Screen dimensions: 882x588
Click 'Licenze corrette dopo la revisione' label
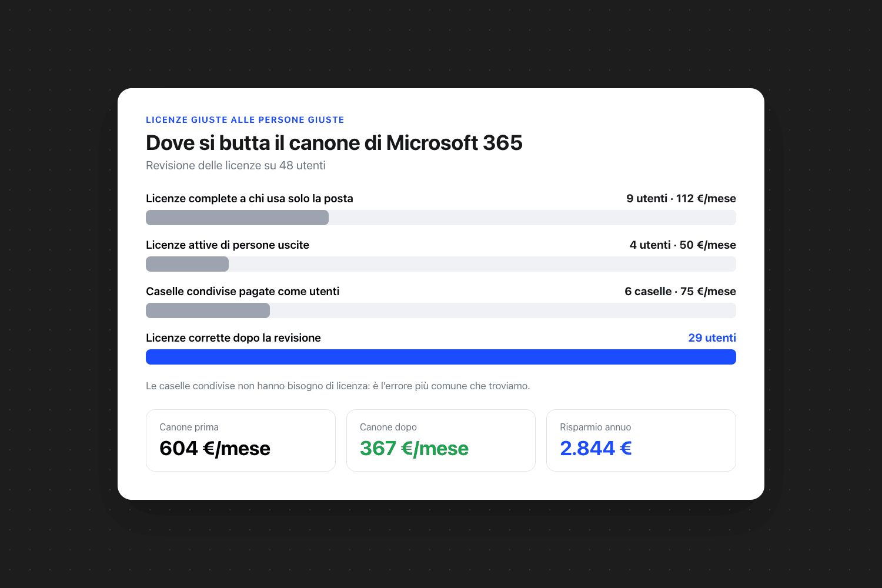click(x=233, y=338)
